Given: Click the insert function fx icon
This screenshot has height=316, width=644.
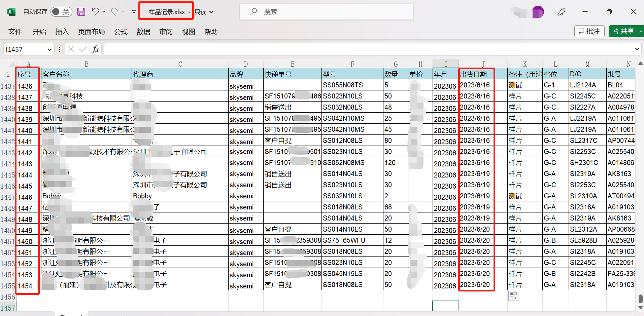Looking at the screenshot, I should [x=95, y=49].
